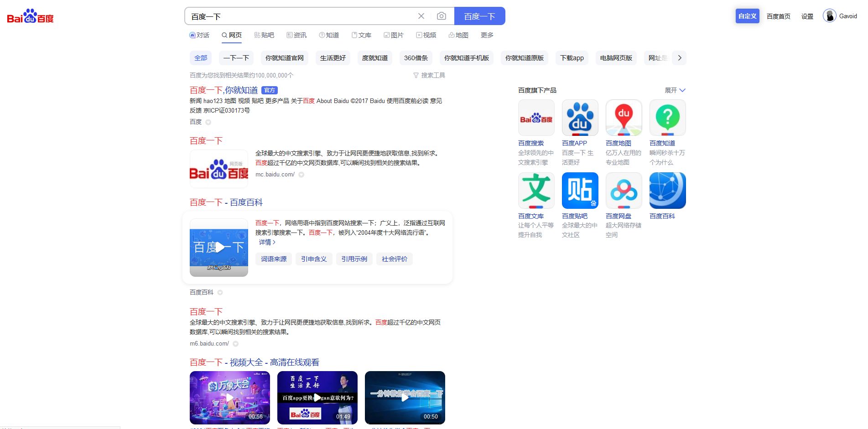Open image search via the camera icon
This screenshot has width=868, height=429.
[441, 16]
